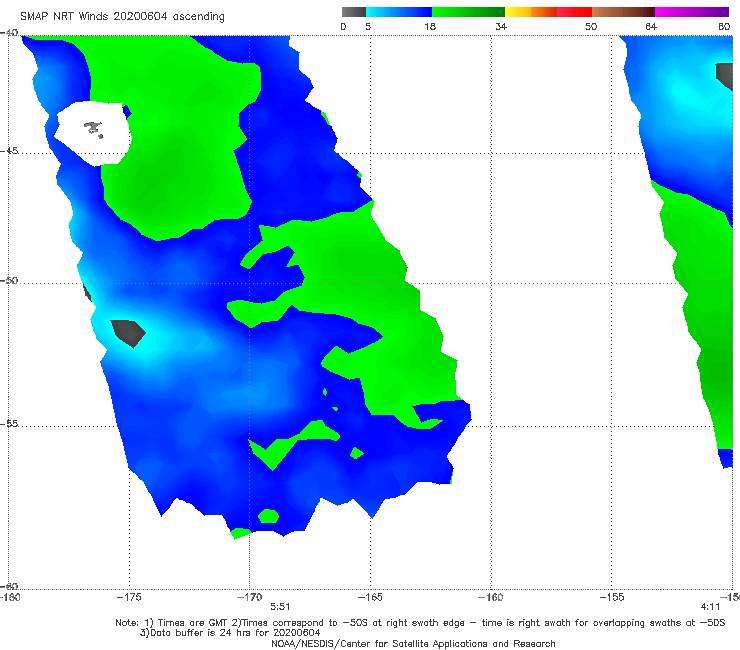Click the longitude label '-175'
This screenshot has height=650, width=740.
pos(129,597)
